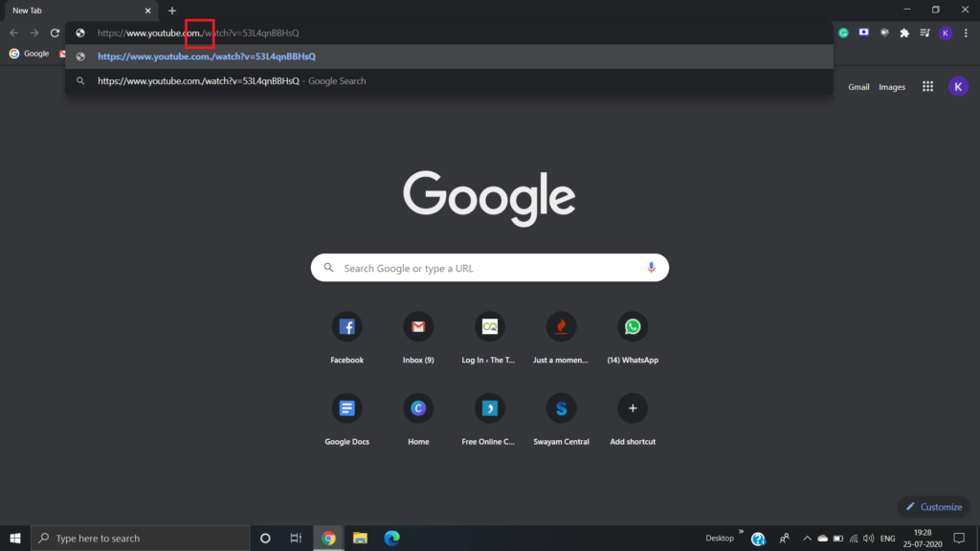Open the People icon on the taskbar
Viewport: 980px width, 551px height.
[785, 538]
